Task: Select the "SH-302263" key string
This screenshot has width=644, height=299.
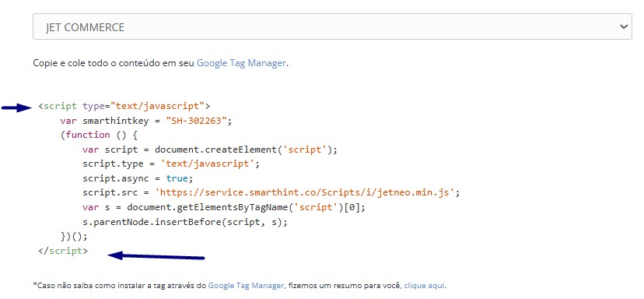Action: [196, 121]
